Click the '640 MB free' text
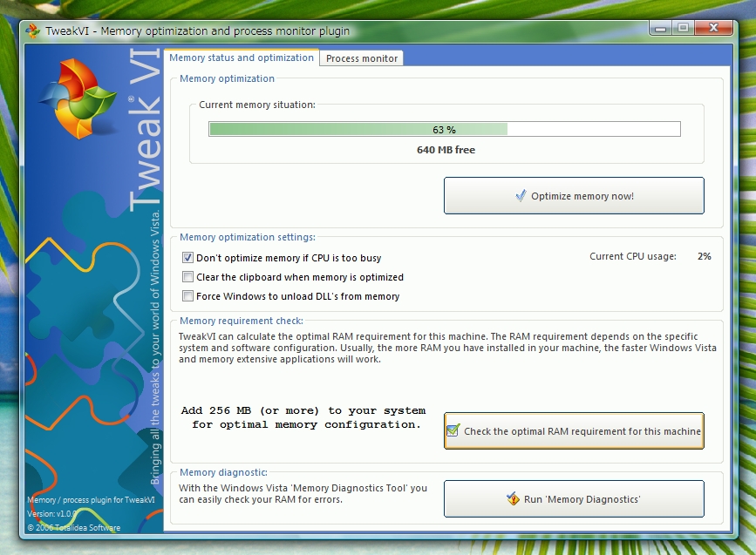 (446, 150)
